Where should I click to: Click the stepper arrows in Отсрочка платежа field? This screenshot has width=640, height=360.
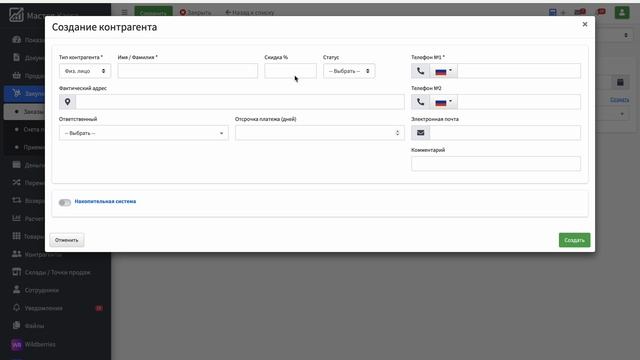pyautogui.click(x=398, y=133)
